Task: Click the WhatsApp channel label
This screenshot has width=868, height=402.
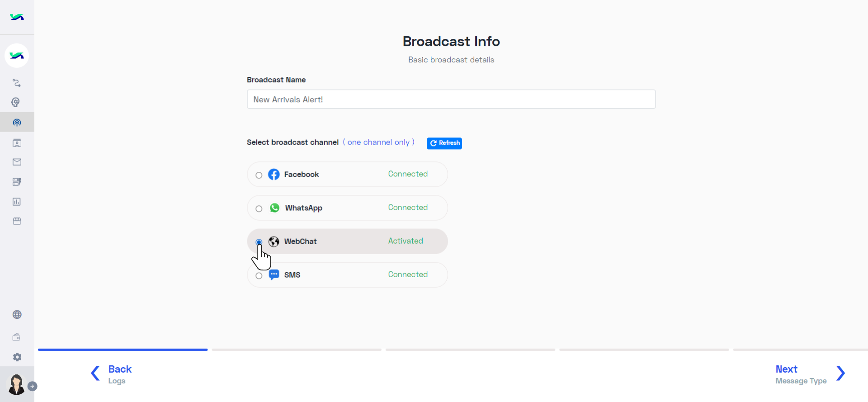Action: pos(303,208)
